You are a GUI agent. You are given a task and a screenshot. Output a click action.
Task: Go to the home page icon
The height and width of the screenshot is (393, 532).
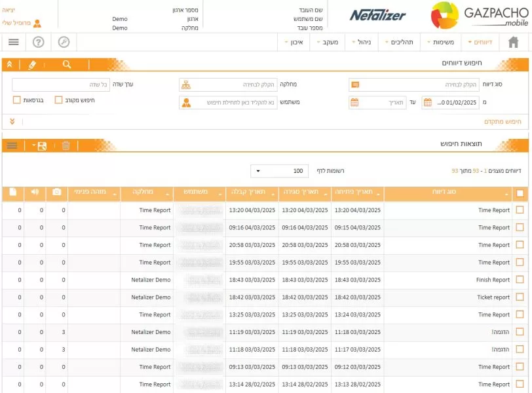(513, 42)
